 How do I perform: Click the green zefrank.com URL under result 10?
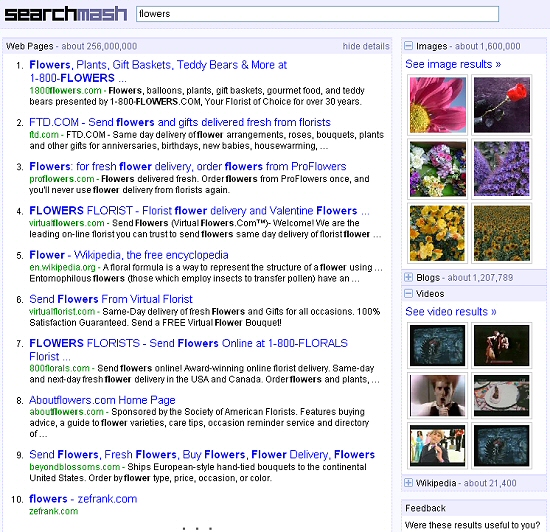(54, 511)
